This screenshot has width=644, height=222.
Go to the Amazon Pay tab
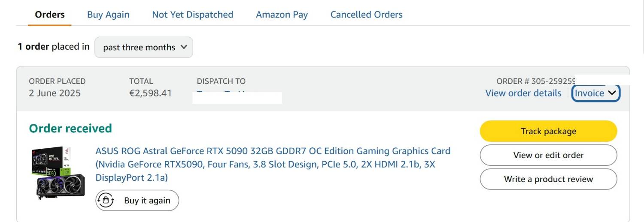point(282,15)
